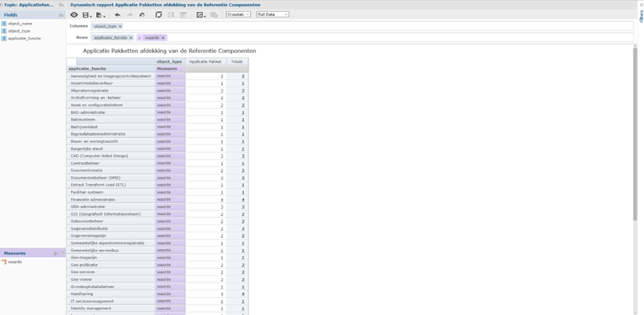Remove waarde chip from Rows
Viewport: 644px width, 315px height.
tap(163, 38)
